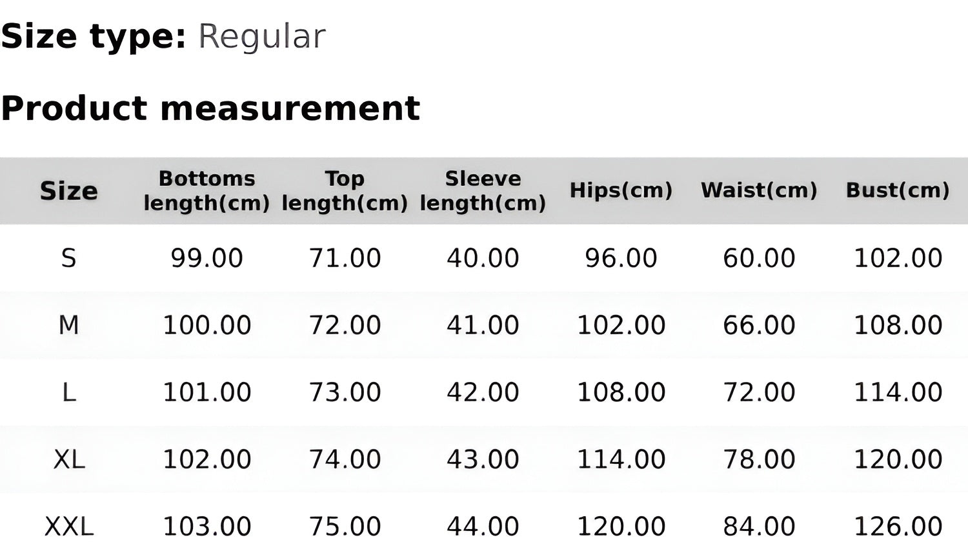Click the 41.00 sleeve length cell
The height and width of the screenshot is (560, 968).
tap(483, 325)
